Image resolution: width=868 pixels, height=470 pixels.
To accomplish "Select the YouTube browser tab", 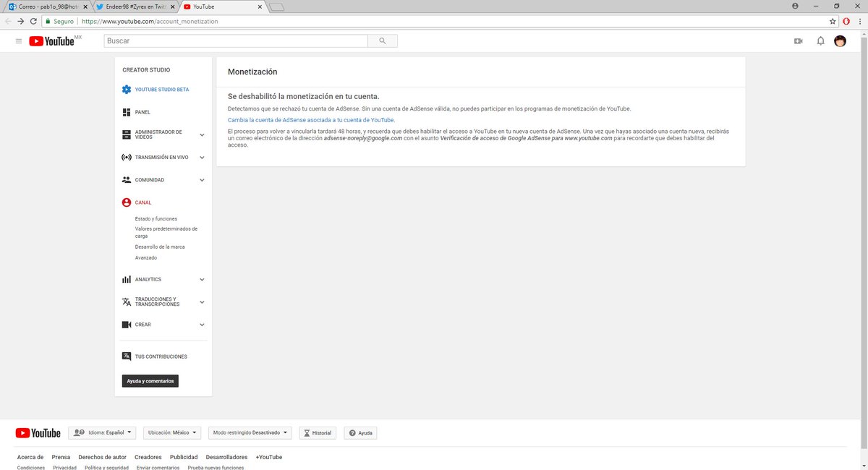I will tap(221, 7).
